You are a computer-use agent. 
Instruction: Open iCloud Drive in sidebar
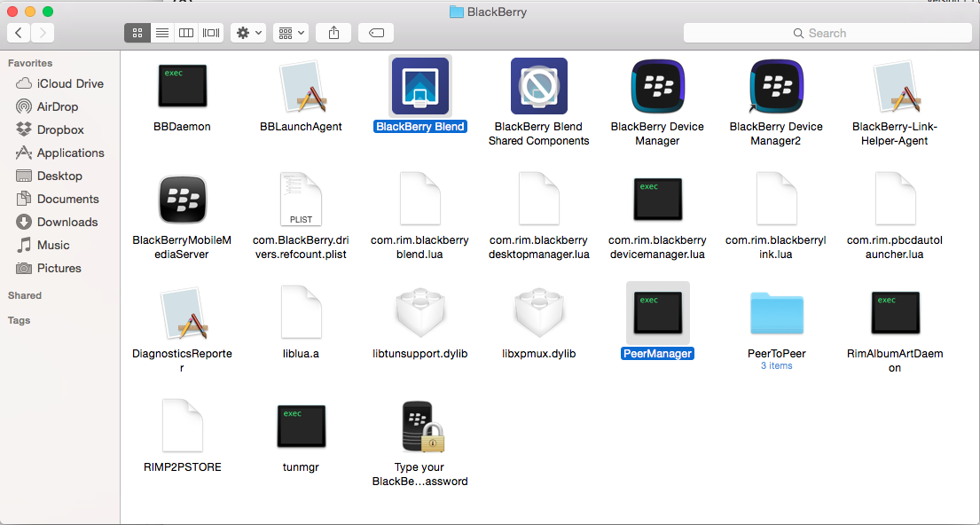[60, 83]
